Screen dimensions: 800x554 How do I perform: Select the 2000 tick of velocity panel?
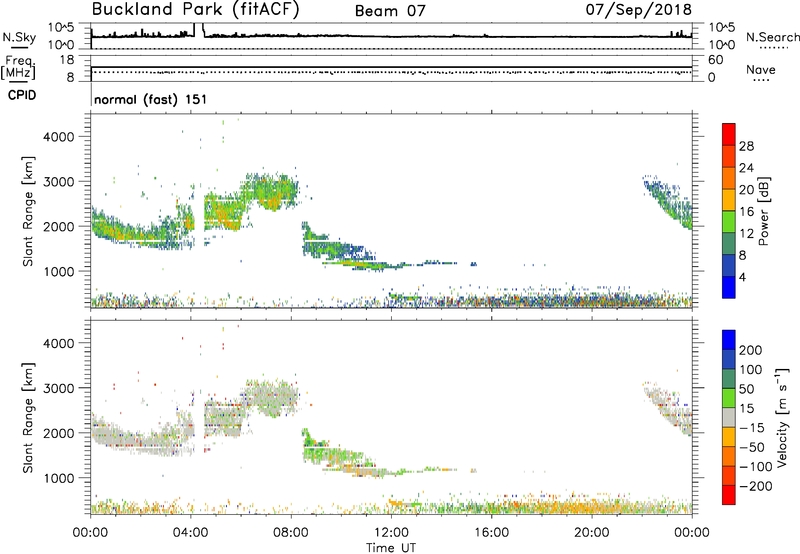[58, 433]
